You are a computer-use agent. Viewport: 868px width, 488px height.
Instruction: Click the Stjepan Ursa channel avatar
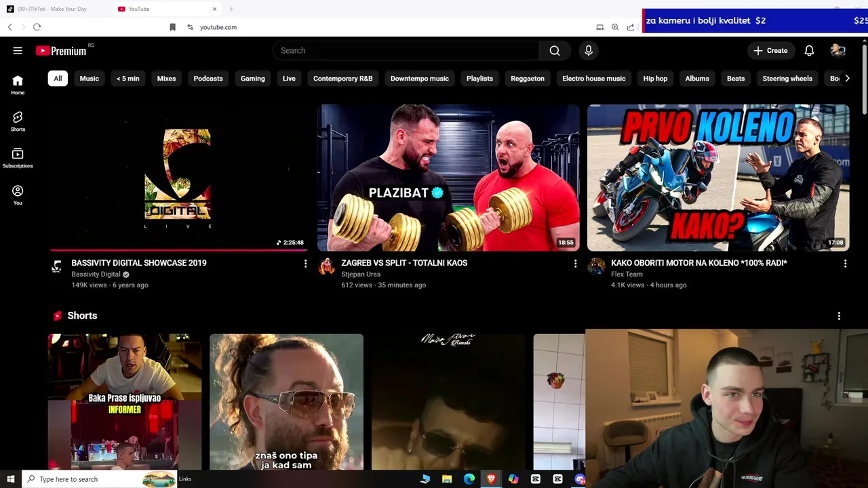point(327,266)
